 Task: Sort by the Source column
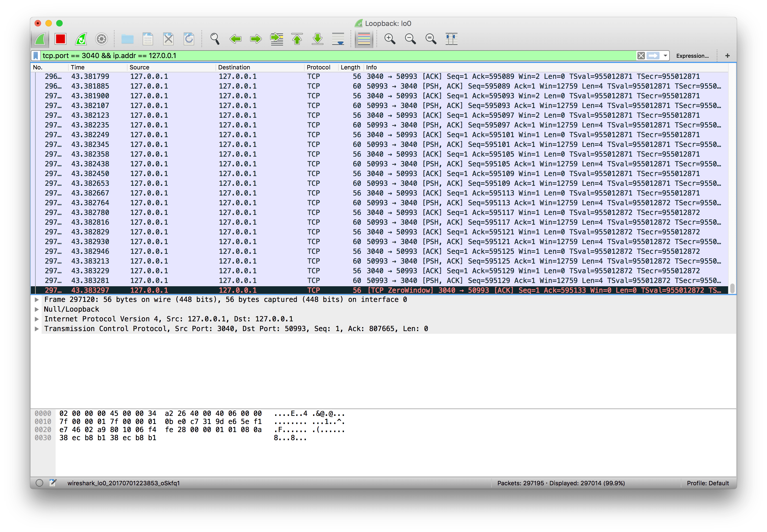171,67
